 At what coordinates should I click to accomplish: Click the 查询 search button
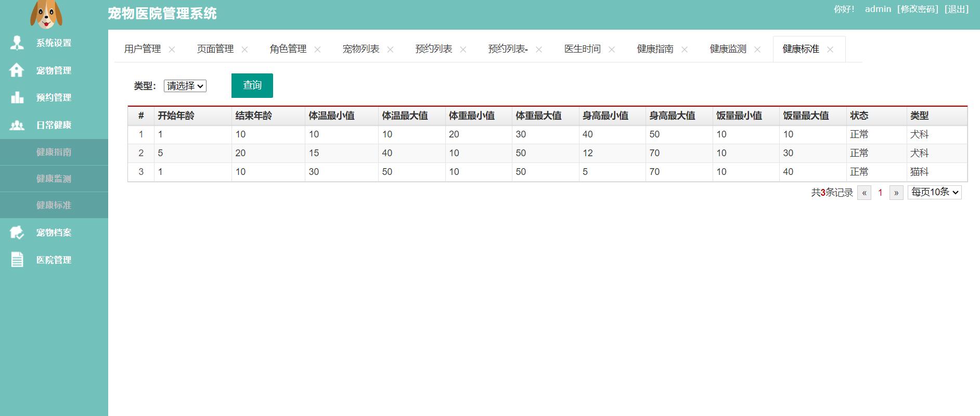(x=252, y=85)
